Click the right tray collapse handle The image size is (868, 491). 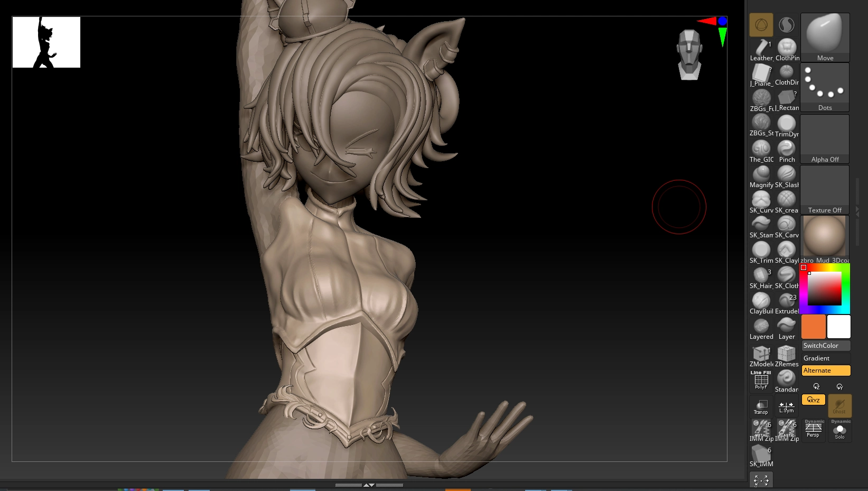point(857,211)
